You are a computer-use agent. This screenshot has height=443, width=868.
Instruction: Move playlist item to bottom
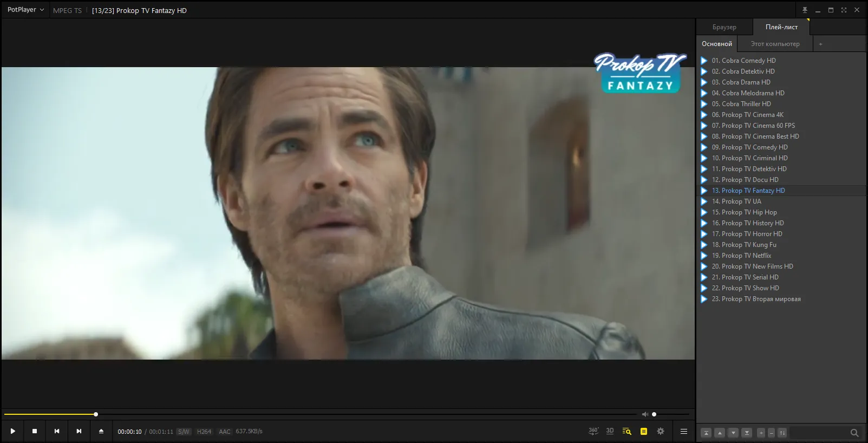pyautogui.click(x=747, y=433)
